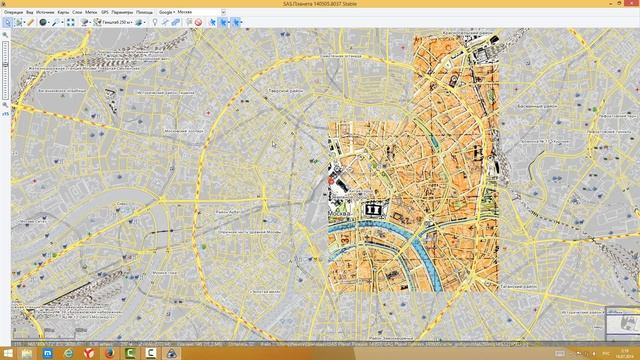Click the red hide marks icon

click(x=198, y=22)
